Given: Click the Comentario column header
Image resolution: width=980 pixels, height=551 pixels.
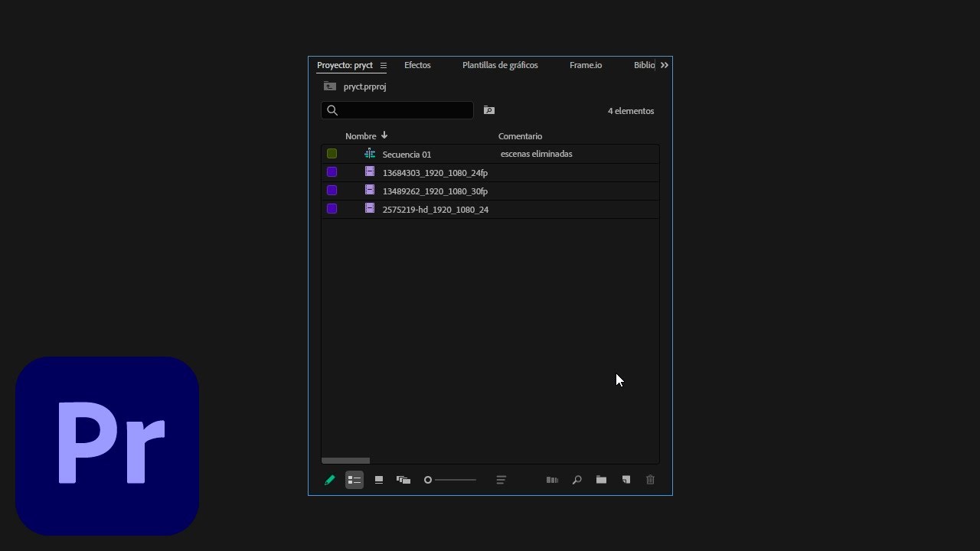Looking at the screenshot, I should [x=520, y=136].
